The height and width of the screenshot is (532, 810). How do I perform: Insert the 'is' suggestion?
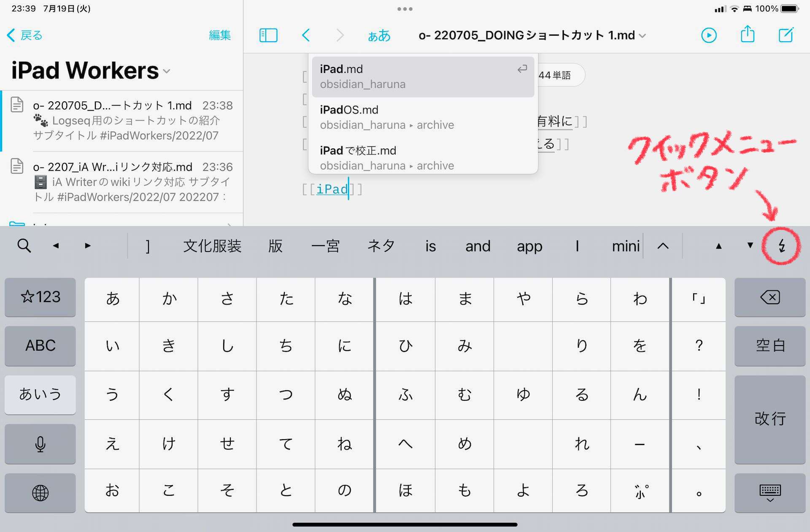[430, 246]
